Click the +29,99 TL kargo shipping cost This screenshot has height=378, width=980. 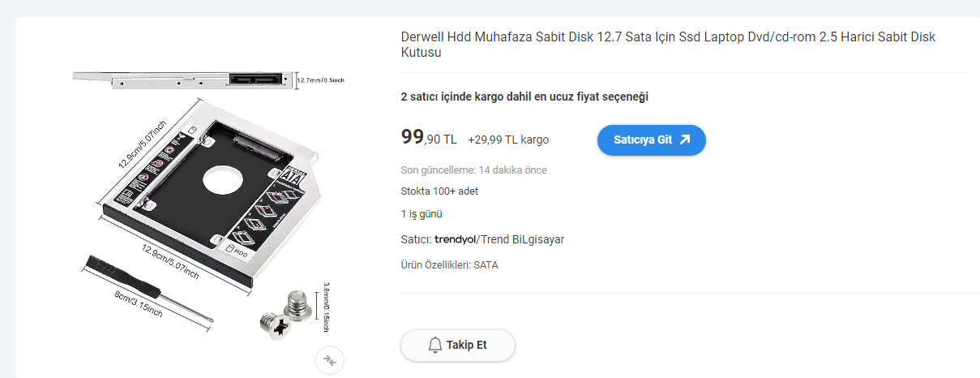click(x=508, y=140)
